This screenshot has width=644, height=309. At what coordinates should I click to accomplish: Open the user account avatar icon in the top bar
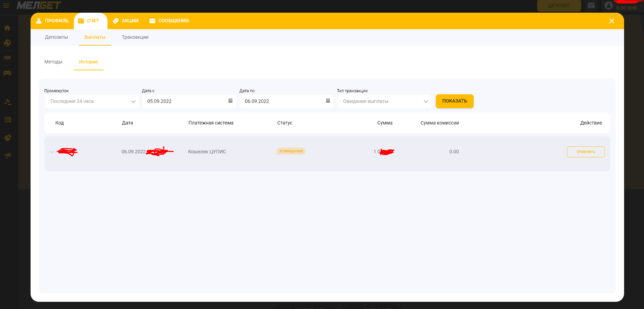[x=609, y=5]
